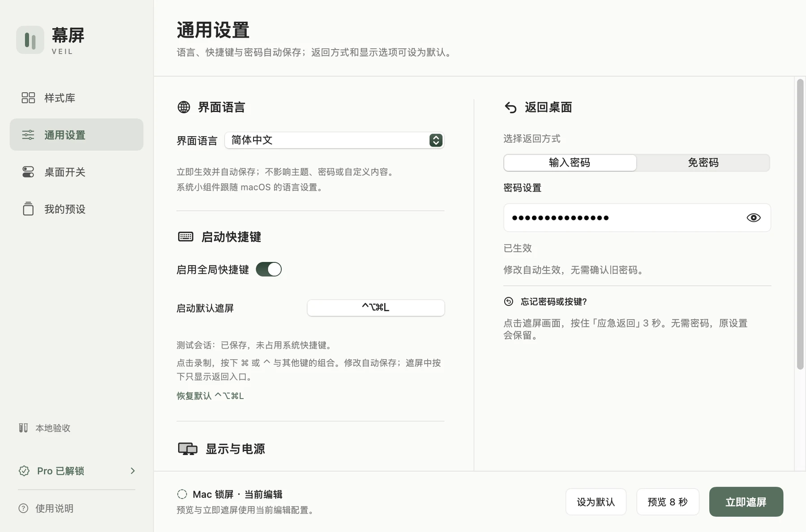The height and width of the screenshot is (532, 806).
Task: Click the 启动默认遮屏 label
Action: 205,308
